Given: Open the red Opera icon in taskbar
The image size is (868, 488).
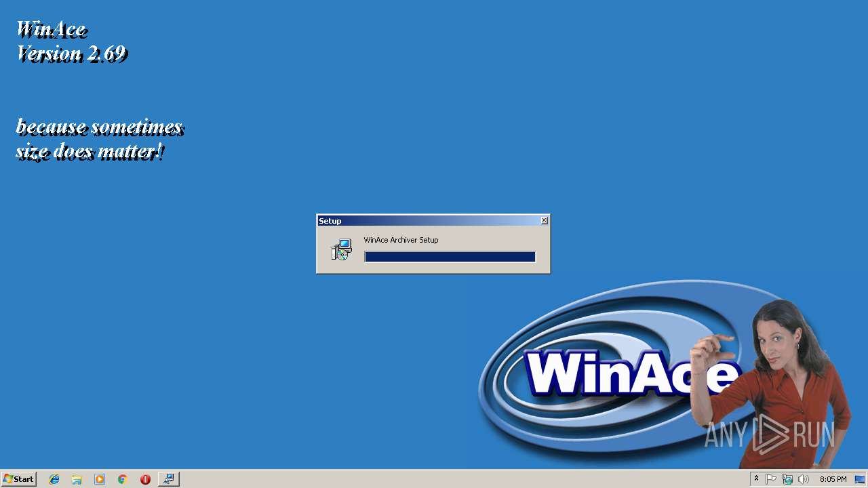Looking at the screenshot, I should [145, 479].
